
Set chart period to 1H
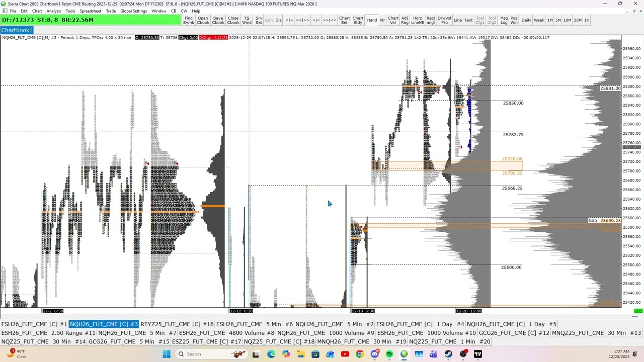(x=587, y=20)
